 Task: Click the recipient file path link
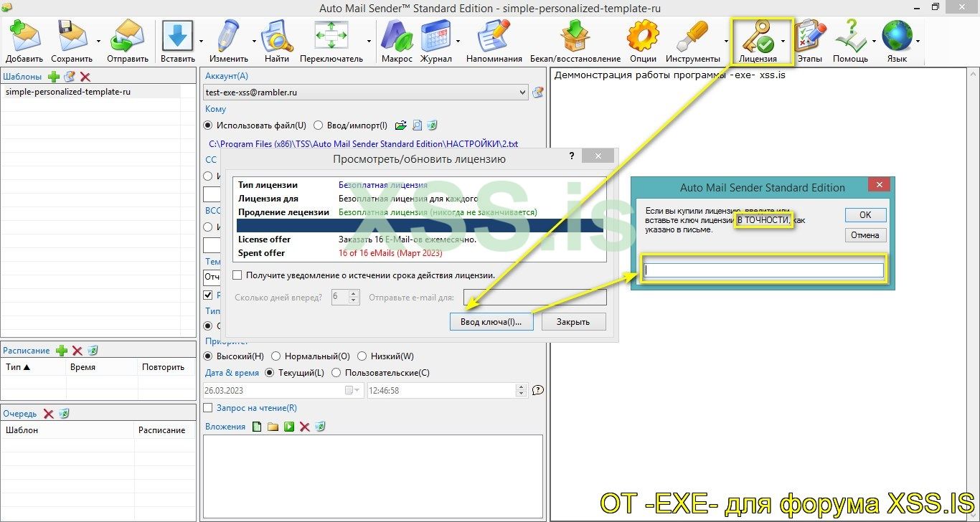[x=363, y=144]
